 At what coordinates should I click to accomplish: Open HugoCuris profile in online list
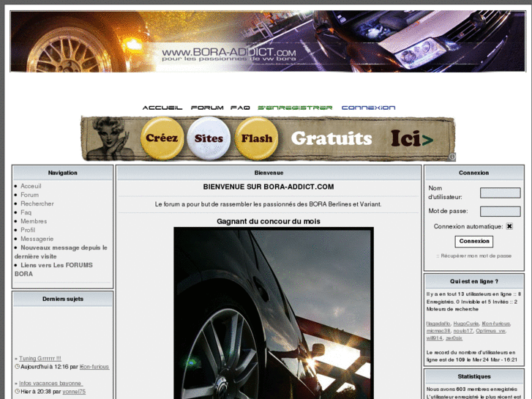466,324
